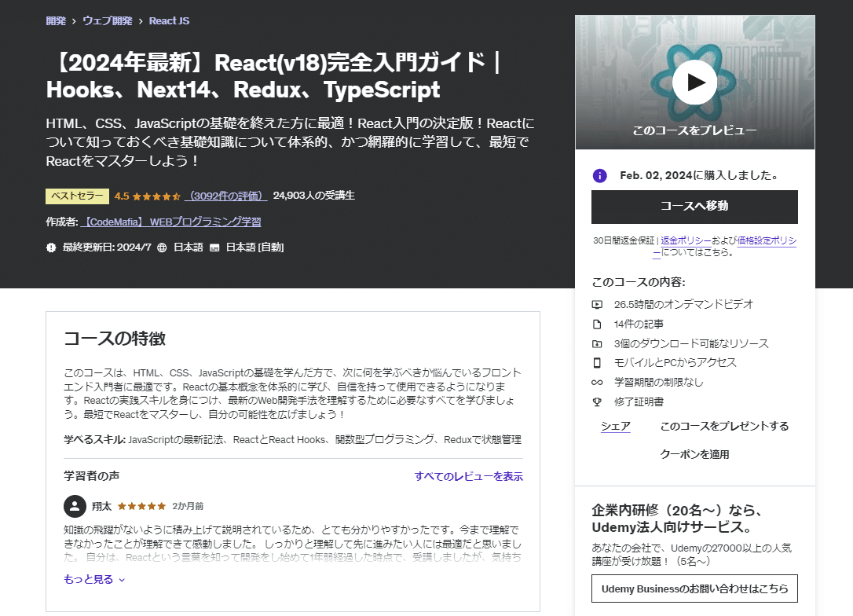Viewport: 853px width, 616px height.
Task: Click the globe language icon
Action: [x=162, y=247]
